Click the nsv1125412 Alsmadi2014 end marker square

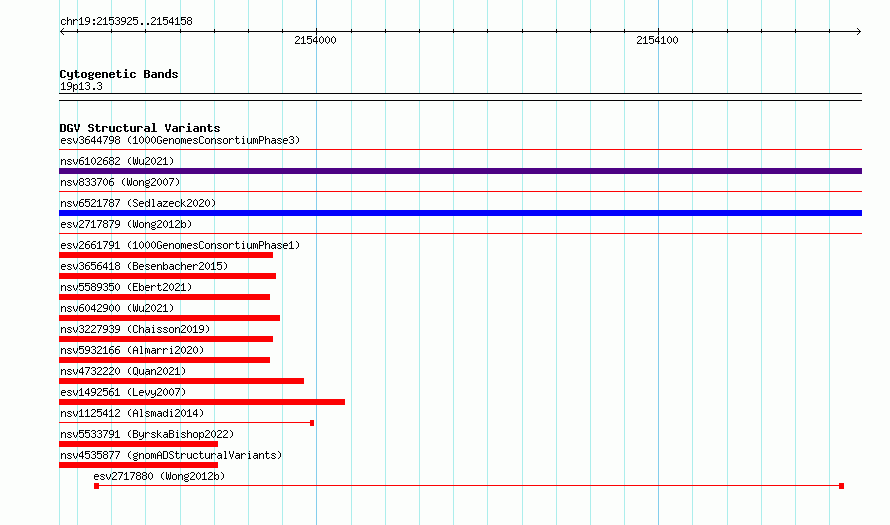coord(312,423)
